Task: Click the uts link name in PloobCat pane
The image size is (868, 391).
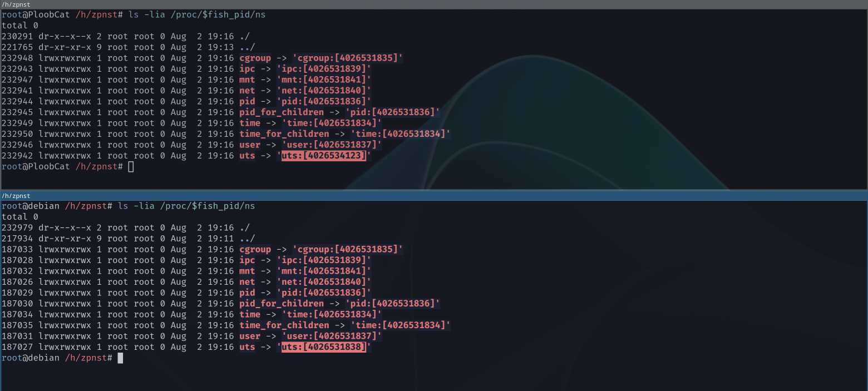Action: click(248, 156)
